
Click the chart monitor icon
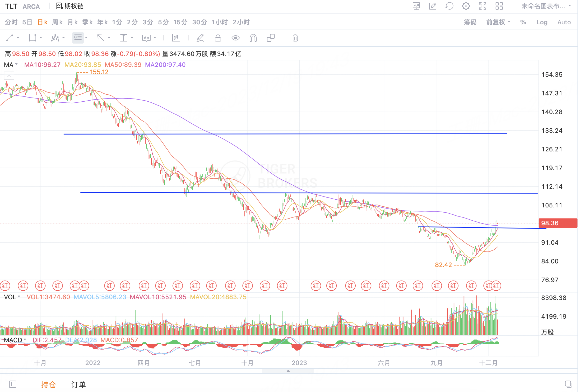click(x=416, y=6)
